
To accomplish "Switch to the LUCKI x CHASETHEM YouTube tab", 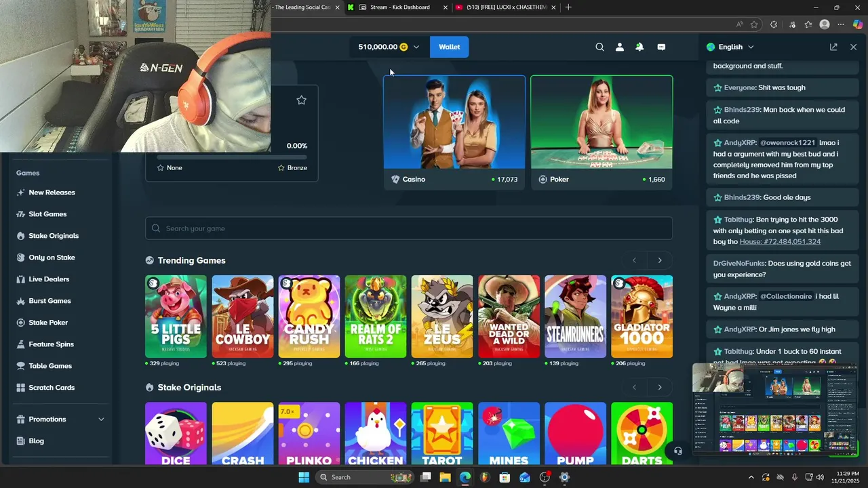I will point(506,7).
